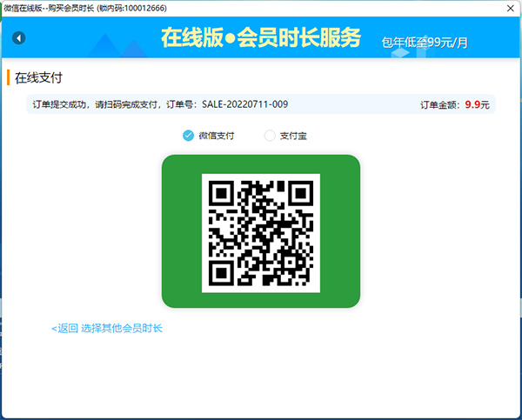Click the 在线版●会员时长服务 banner title

[x=260, y=37]
